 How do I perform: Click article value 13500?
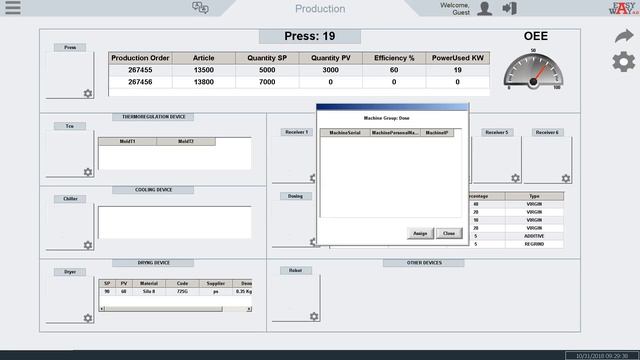[x=204, y=70]
